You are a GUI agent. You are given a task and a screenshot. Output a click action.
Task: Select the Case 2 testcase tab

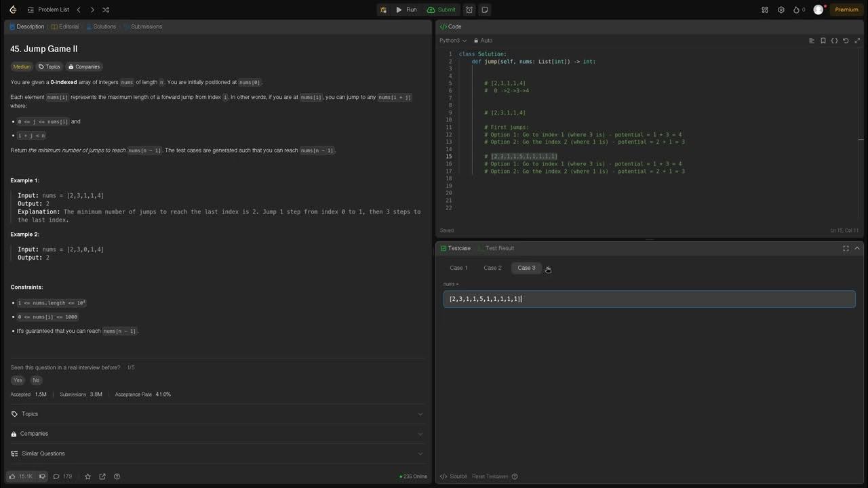[492, 268]
